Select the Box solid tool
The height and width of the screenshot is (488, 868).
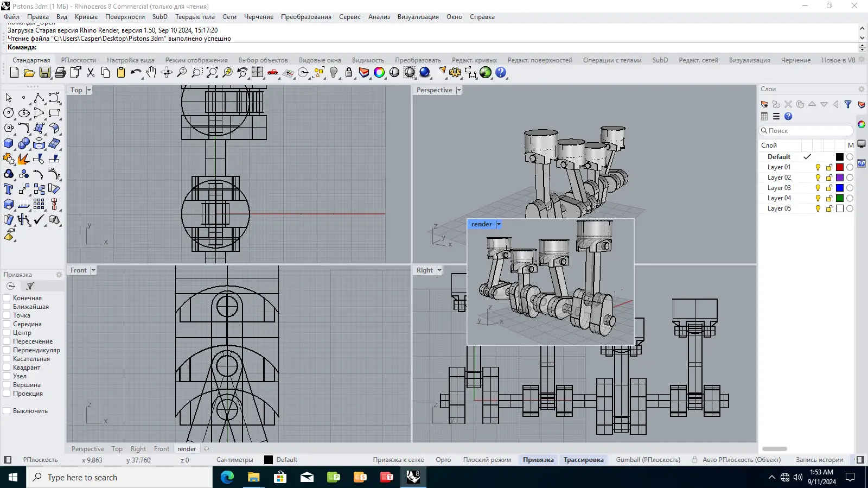pyautogui.click(x=9, y=144)
